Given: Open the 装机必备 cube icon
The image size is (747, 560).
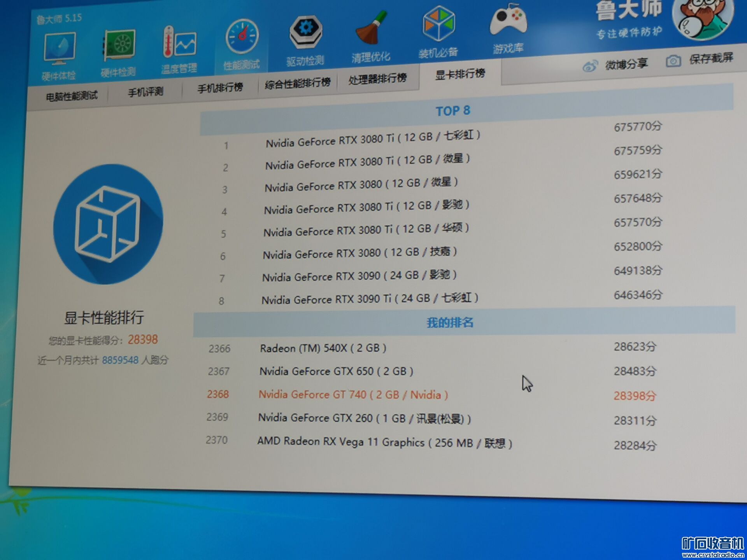Looking at the screenshot, I should (438, 24).
